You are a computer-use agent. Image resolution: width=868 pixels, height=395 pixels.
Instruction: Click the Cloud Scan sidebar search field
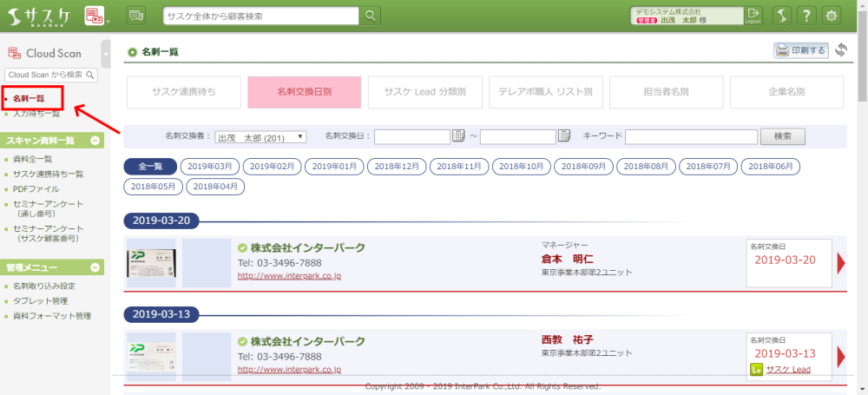(45, 75)
